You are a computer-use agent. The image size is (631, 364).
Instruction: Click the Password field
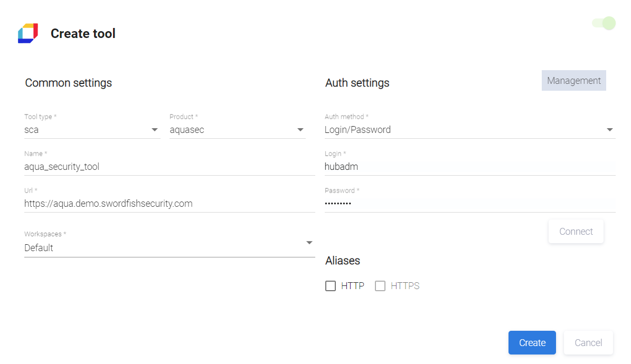469,203
